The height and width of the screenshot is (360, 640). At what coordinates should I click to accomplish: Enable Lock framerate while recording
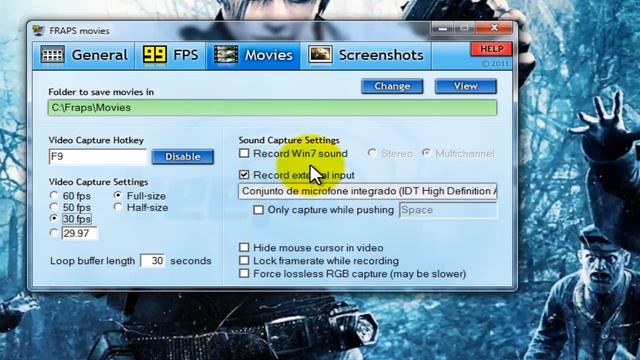(x=244, y=260)
